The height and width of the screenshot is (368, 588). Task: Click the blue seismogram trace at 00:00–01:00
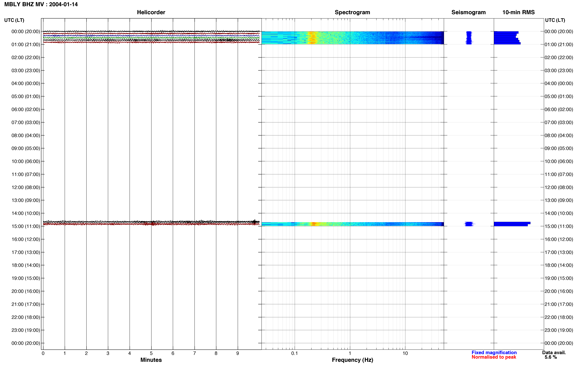point(469,38)
